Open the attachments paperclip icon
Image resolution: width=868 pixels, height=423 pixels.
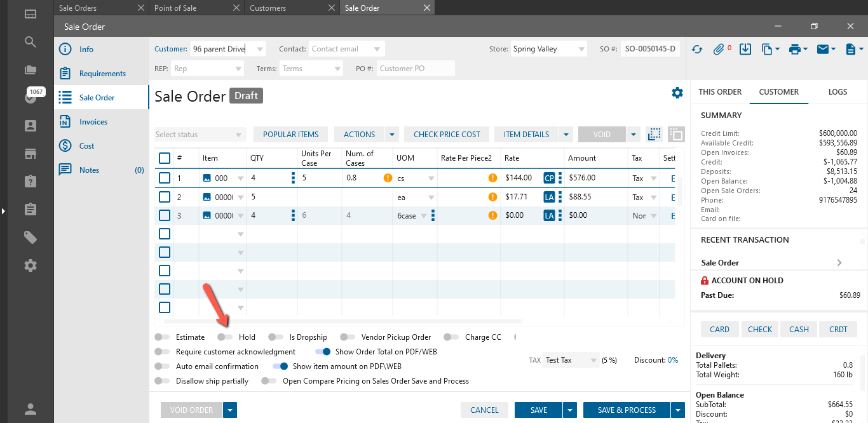pyautogui.click(x=719, y=49)
